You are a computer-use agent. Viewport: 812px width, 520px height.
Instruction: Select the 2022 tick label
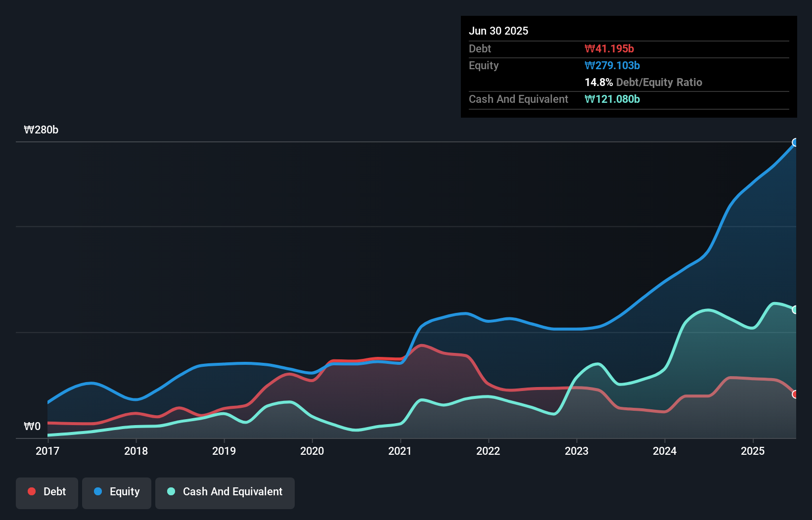tap(488, 451)
